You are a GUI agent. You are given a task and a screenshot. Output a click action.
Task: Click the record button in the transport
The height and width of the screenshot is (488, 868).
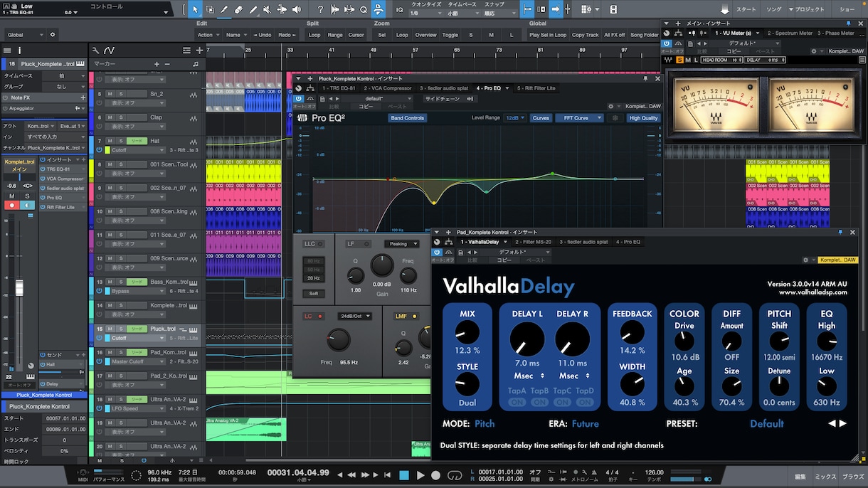click(436, 475)
